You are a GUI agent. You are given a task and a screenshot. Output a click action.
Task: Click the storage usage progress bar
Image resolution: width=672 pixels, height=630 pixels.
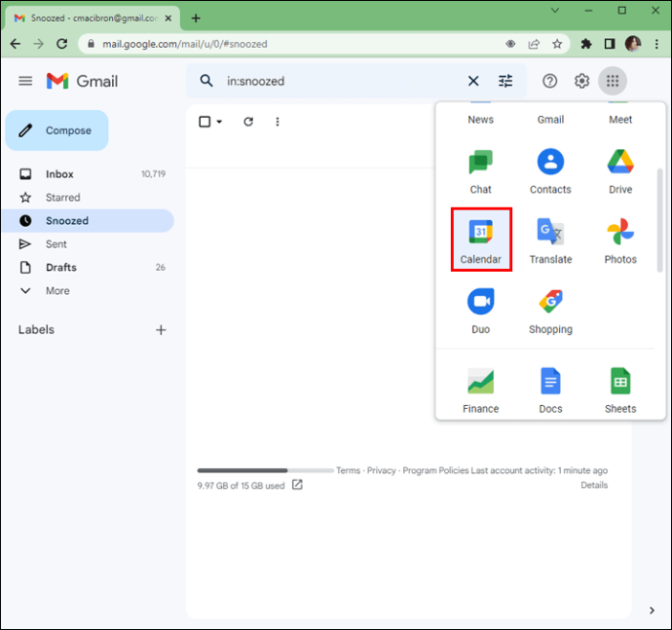pos(265,470)
